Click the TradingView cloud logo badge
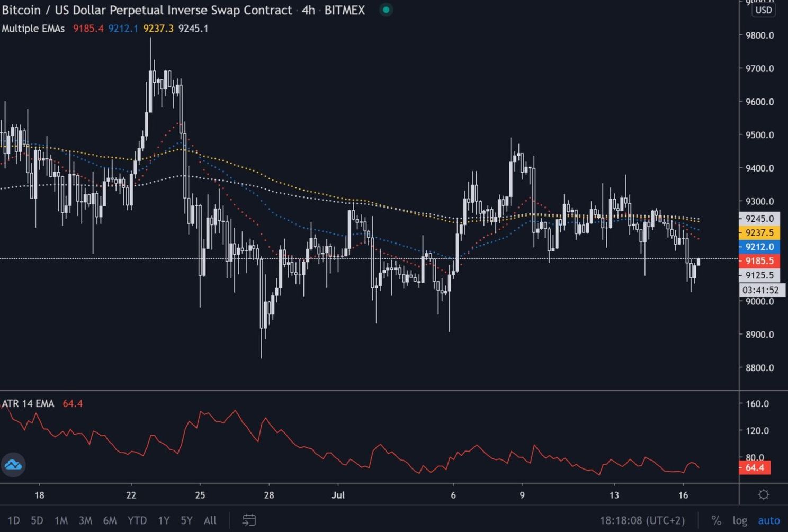 [x=13, y=465]
